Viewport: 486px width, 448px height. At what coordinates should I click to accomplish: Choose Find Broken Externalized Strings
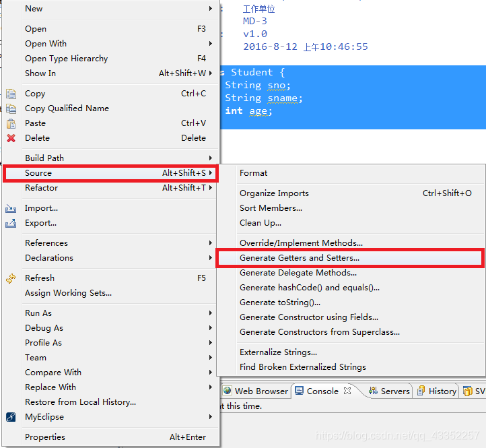pyautogui.click(x=351, y=367)
